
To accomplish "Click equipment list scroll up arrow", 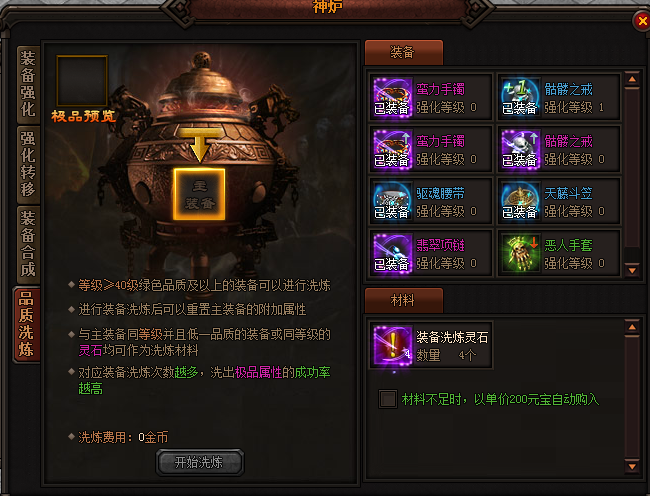I will point(632,79).
